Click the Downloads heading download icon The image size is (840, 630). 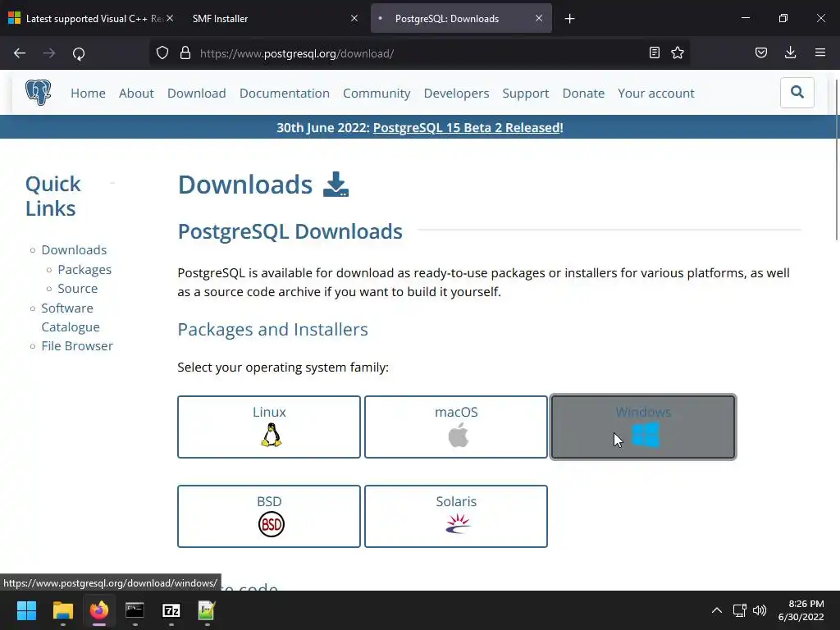(x=336, y=185)
